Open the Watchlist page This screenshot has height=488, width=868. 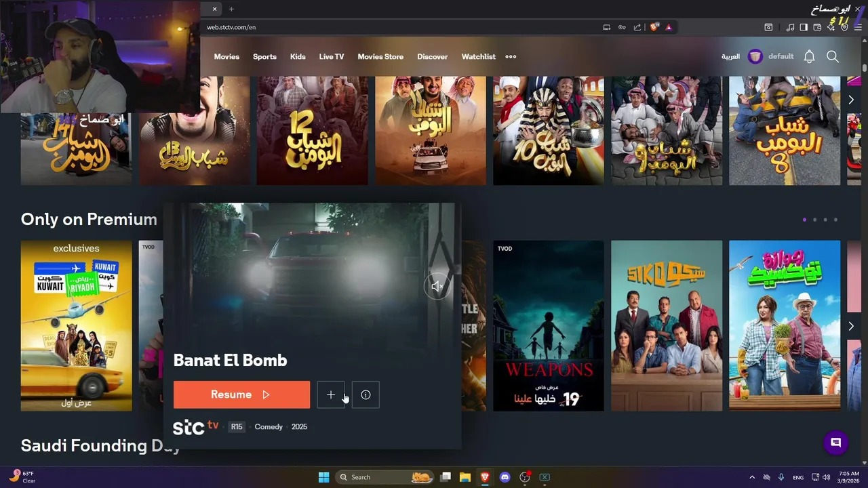click(x=479, y=57)
